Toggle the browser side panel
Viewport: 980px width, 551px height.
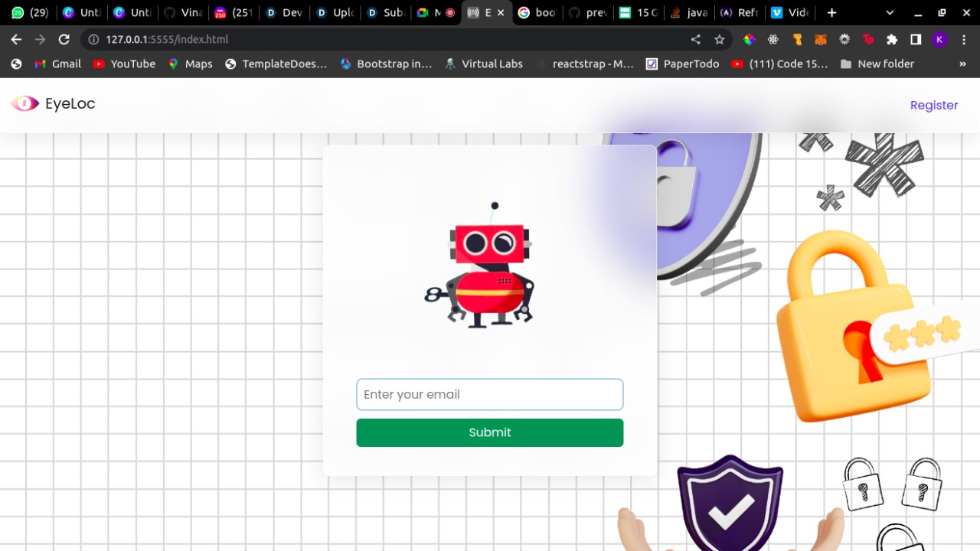click(916, 39)
